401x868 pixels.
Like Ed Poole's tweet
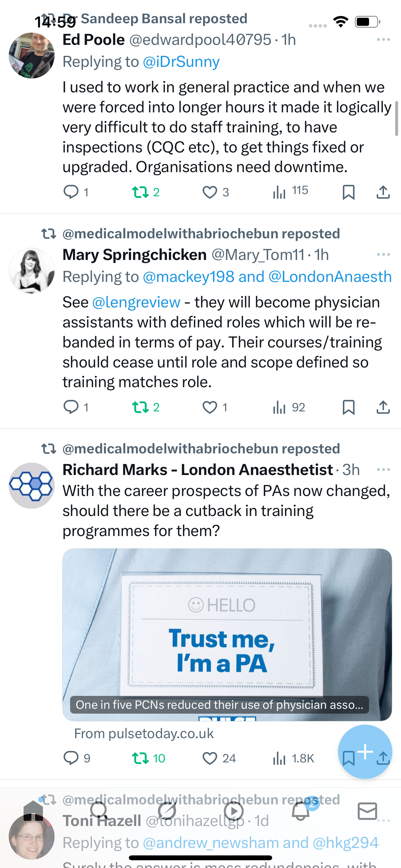[x=210, y=192]
